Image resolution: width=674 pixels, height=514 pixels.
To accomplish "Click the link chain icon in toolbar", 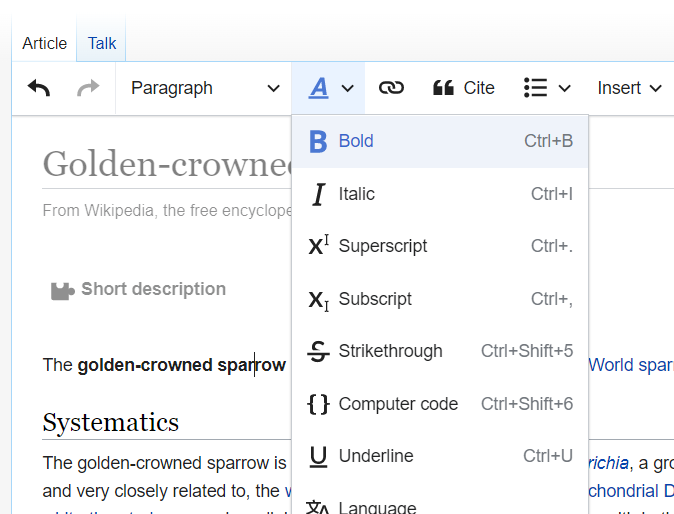I will [x=391, y=88].
